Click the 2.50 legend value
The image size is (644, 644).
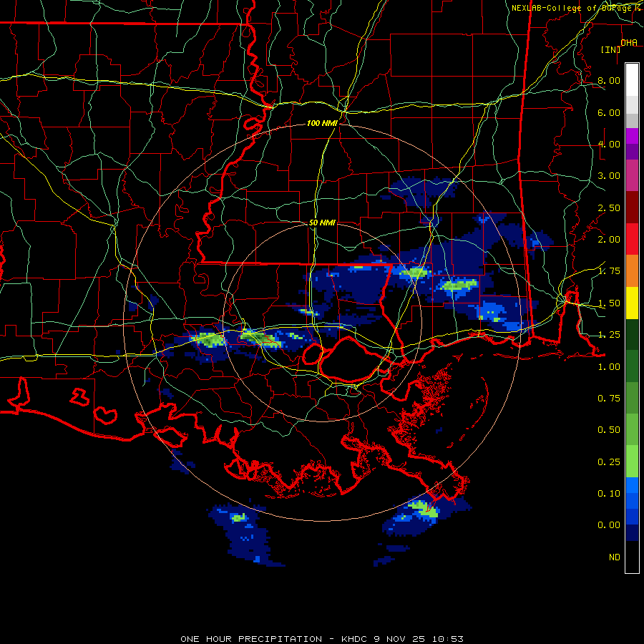pyautogui.click(x=609, y=208)
